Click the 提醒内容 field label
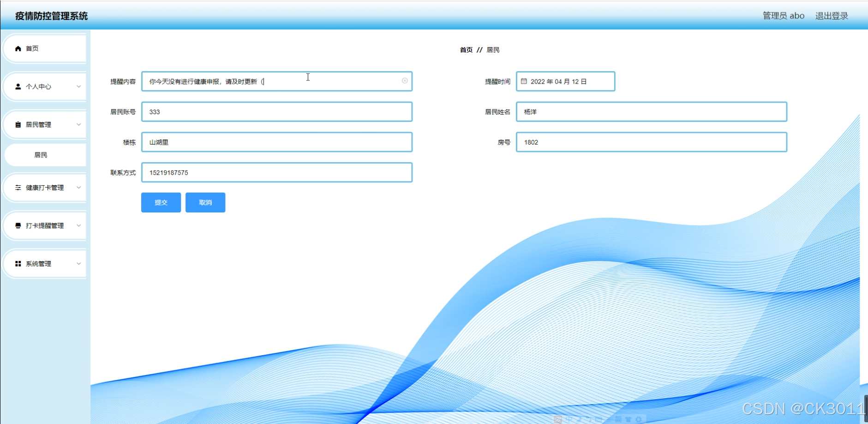 tap(123, 81)
